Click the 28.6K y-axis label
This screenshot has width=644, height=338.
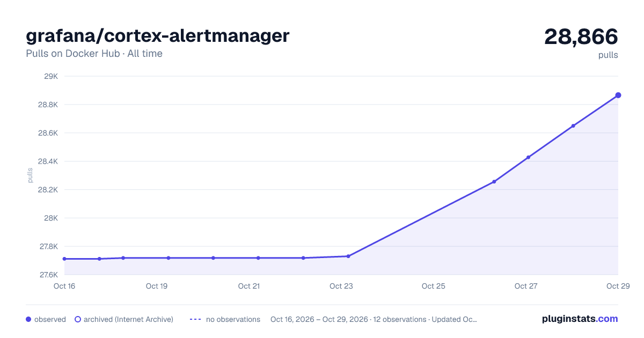pyautogui.click(x=48, y=133)
